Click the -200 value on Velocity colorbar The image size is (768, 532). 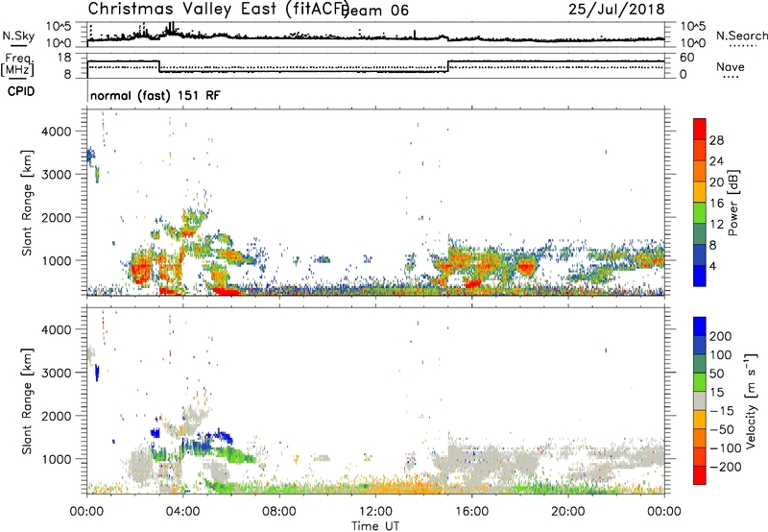726,467
